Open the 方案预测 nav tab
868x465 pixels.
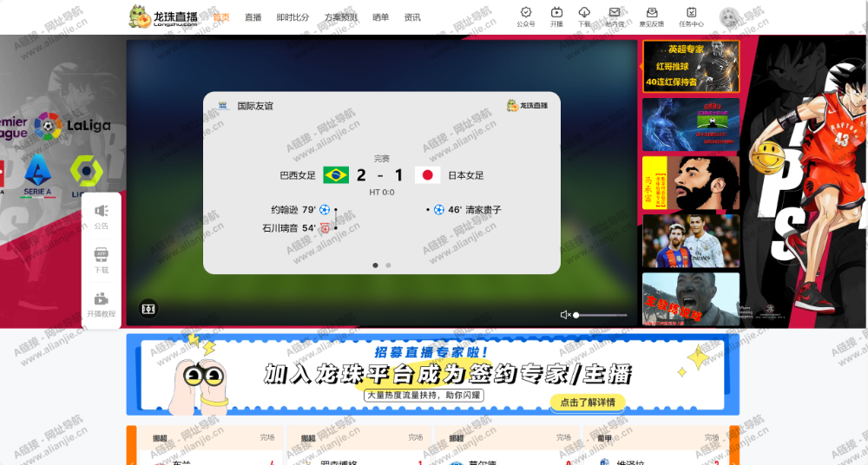click(x=341, y=17)
